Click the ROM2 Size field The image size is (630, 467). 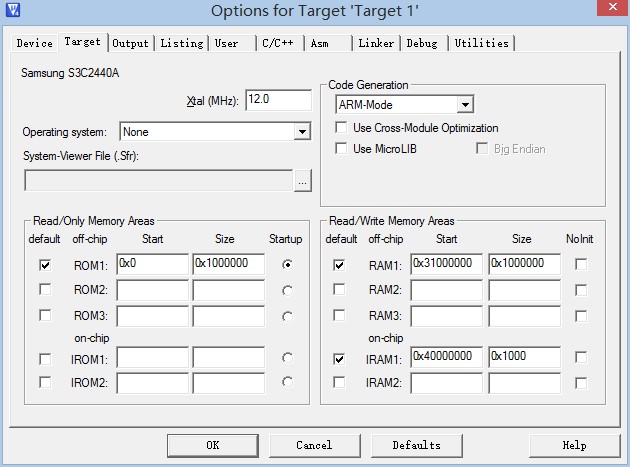(229, 290)
